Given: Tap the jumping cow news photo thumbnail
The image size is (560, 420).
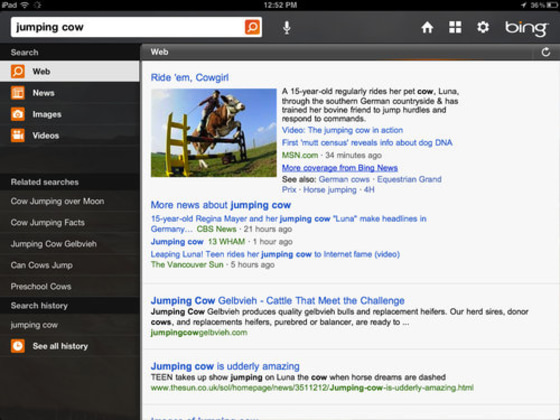Looking at the screenshot, I should pos(214,132).
